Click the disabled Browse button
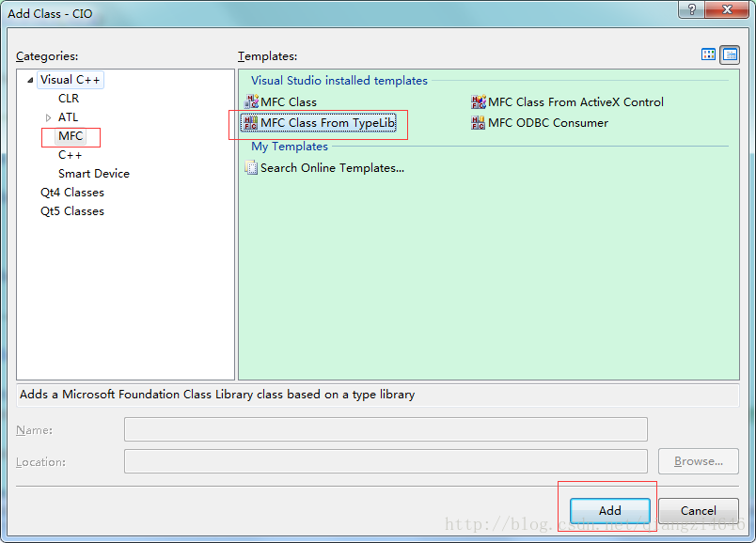This screenshot has width=756, height=543. pyautogui.click(x=698, y=461)
